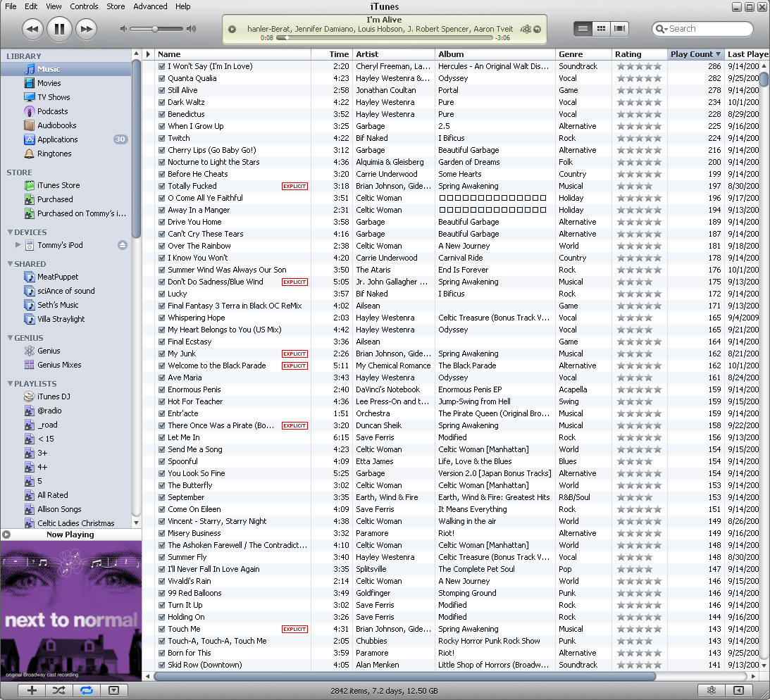Screen dimensions: 770x700
Task: Pause playback with the pause button
Action: coord(59,29)
